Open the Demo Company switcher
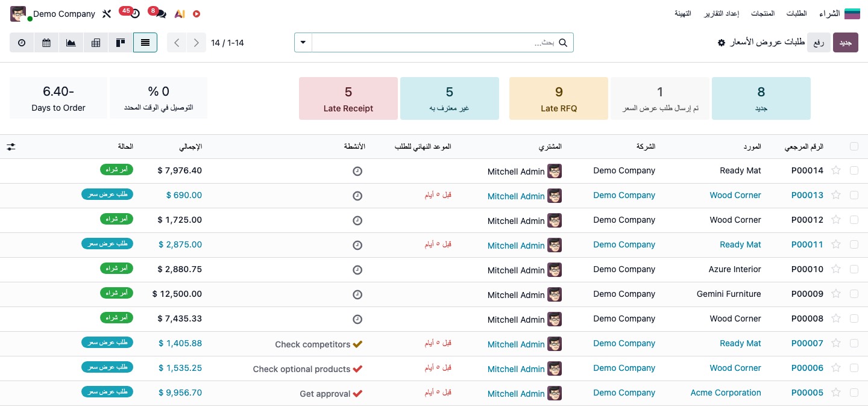This screenshot has height=407, width=868. pyautogui.click(x=64, y=13)
